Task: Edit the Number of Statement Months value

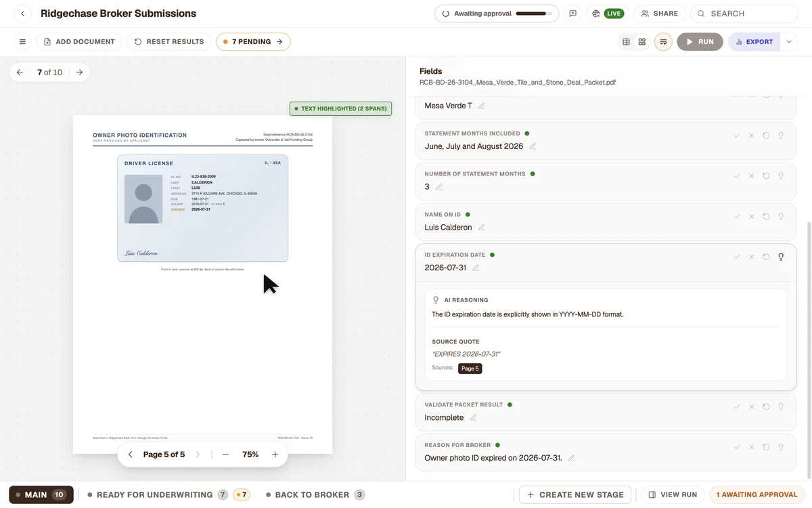Action: click(439, 187)
